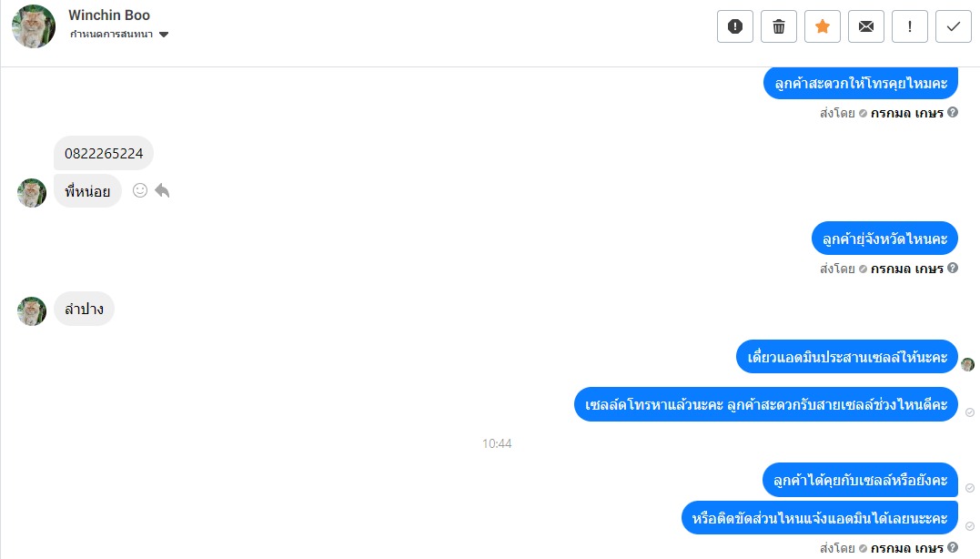The width and height of the screenshot is (980, 559).
Task: Click the ลำปาง message bubble
Action: 85,309
